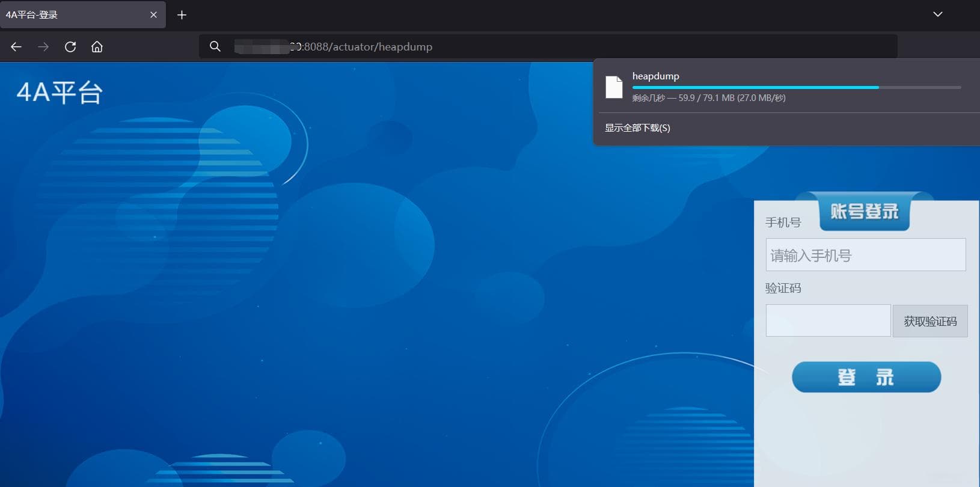Click the browser forward arrow

[43, 47]
